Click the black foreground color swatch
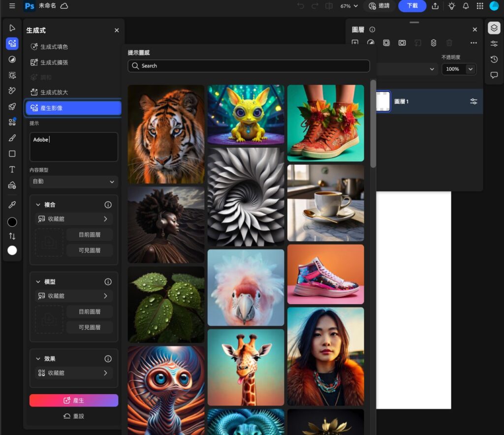This screenshot has width=504, height=435. (x=12, y=222)
